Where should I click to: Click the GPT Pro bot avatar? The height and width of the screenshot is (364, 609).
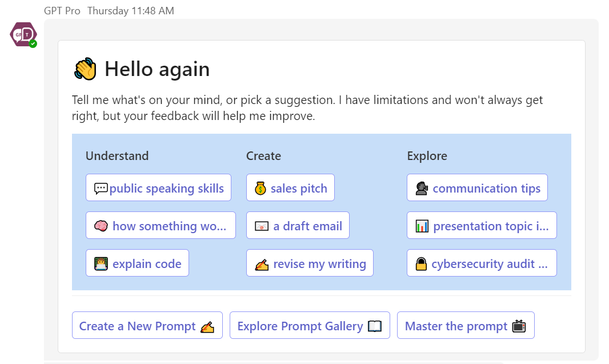click(23, 34)
